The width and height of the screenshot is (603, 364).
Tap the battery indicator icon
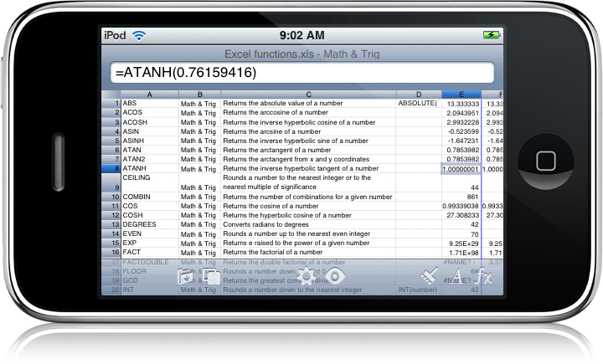tap(492, 35)
